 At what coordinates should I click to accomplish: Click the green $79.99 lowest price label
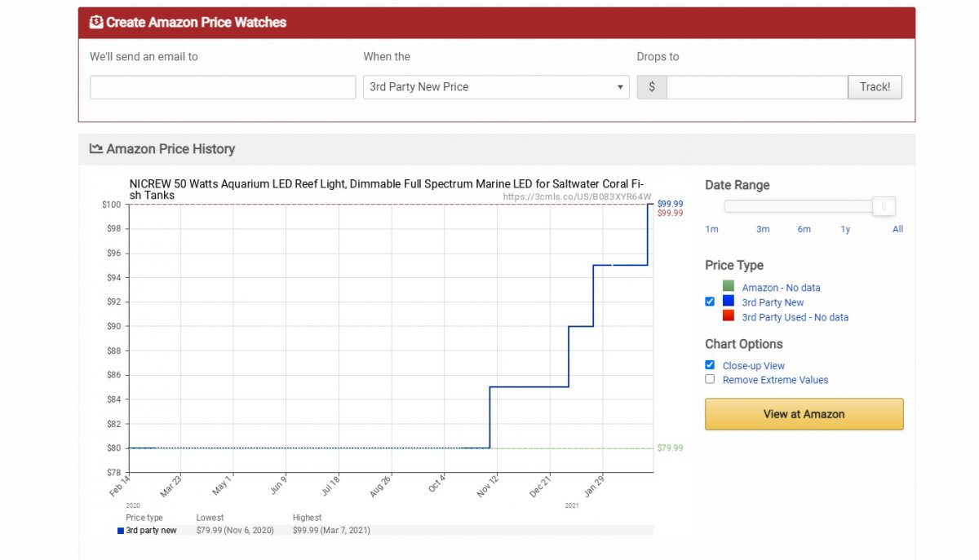pyautogui.click(x=670, y=448)
